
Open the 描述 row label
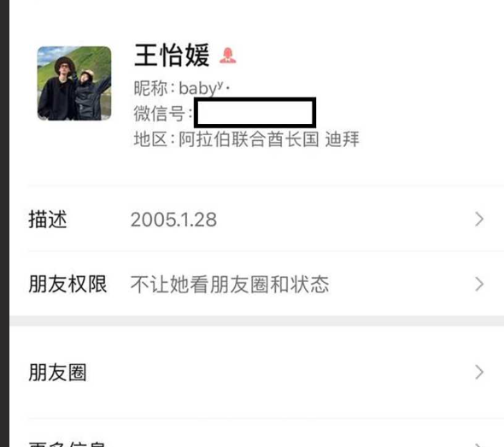pyautogui.click(x=48, y=220)
